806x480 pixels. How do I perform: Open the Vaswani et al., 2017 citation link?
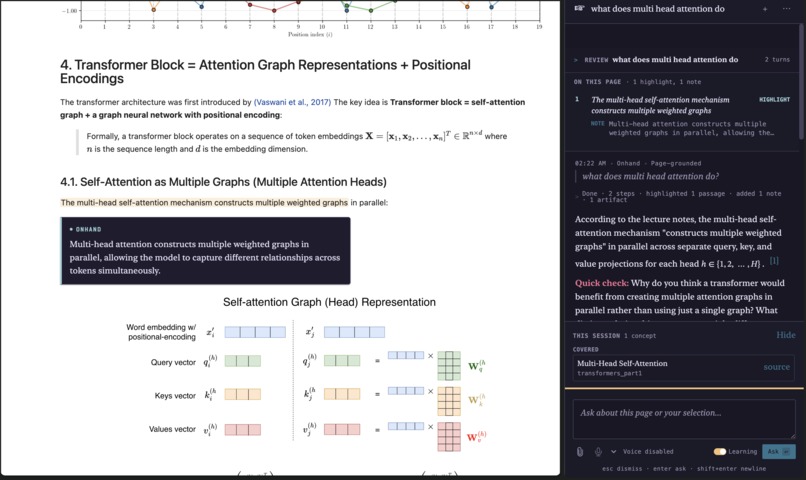[x=292, y=102]
